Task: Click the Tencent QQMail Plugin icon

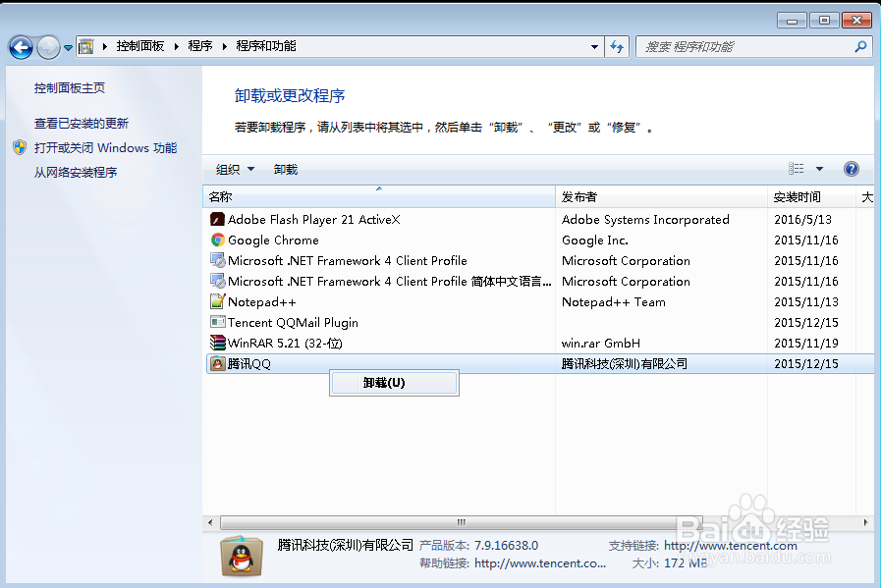Action: coord(217,322)
